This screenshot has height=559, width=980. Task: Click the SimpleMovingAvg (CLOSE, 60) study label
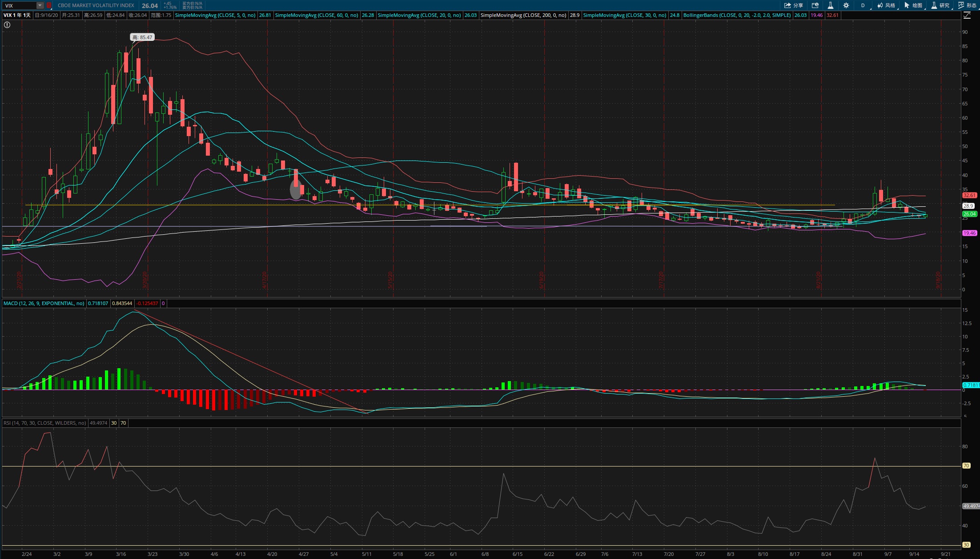pos(317,15)
